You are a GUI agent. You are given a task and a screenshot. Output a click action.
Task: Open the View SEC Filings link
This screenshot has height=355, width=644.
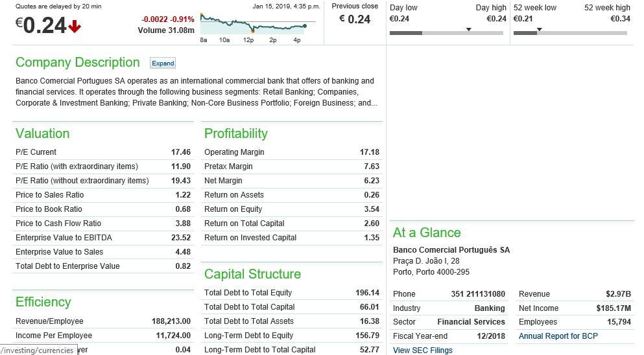click(x=422, y=350)
